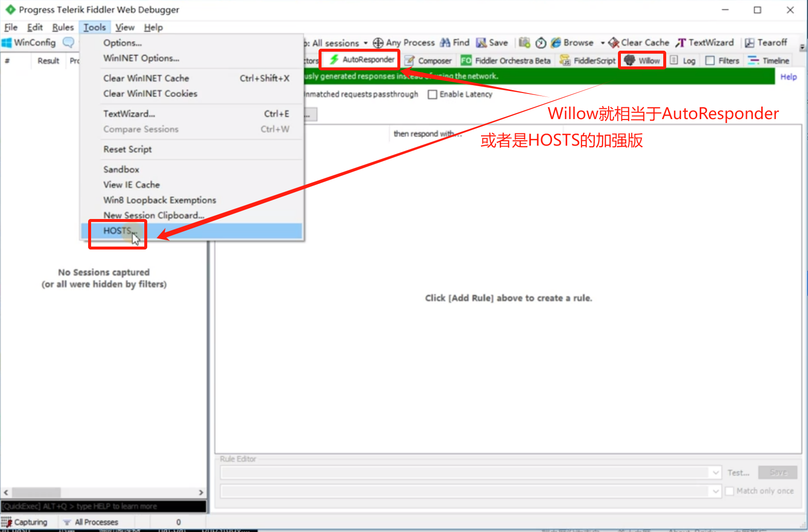Click the Find binoculars icon
The width and height of the screenshot is (808, 532).
click(445, 43)
